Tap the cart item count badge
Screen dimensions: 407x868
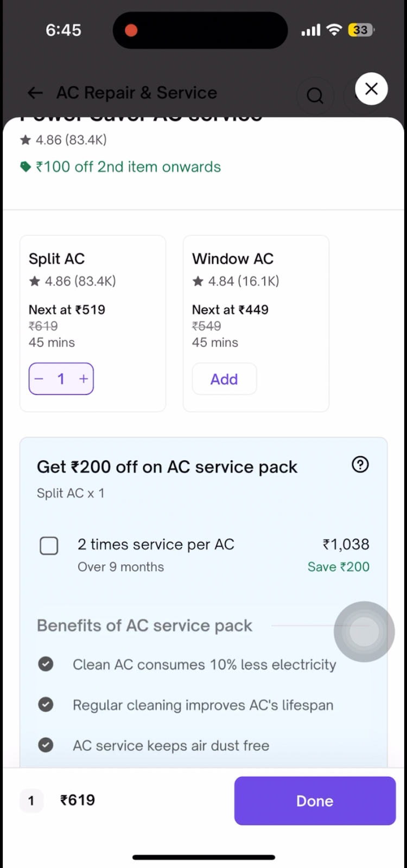pyautogui.click(x=31, y=801)
